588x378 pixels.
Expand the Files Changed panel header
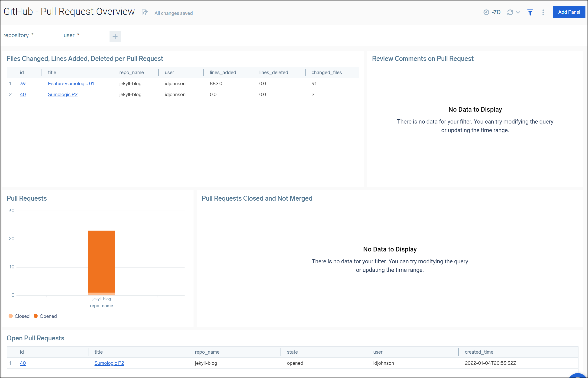pos(85,58)
